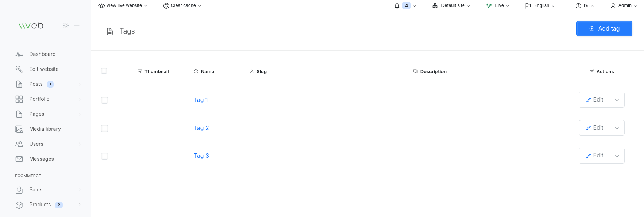Screen dimensions: 644x217
Task: Open the Admin user menu
Action: click(x=624, y=5)
